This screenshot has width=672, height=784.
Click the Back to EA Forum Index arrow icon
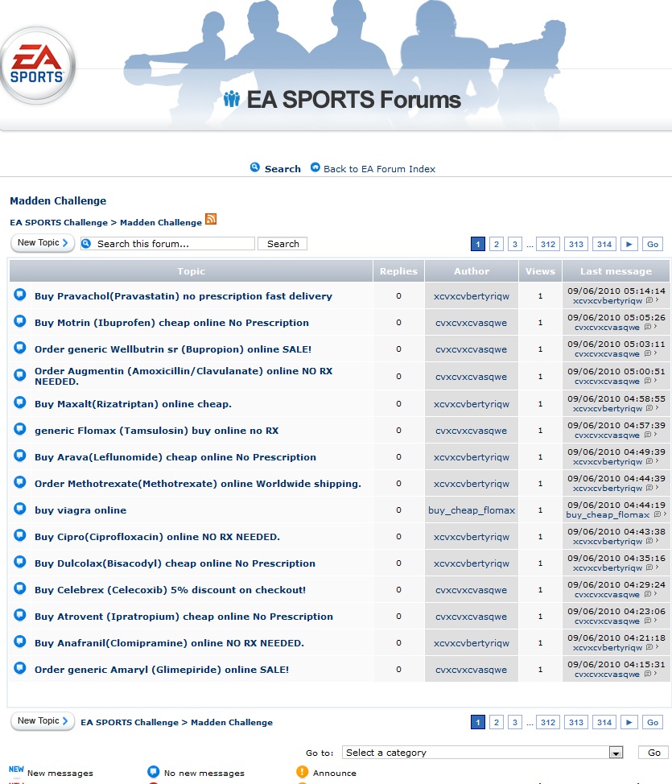pyautogui.click(x=315, y=167)
